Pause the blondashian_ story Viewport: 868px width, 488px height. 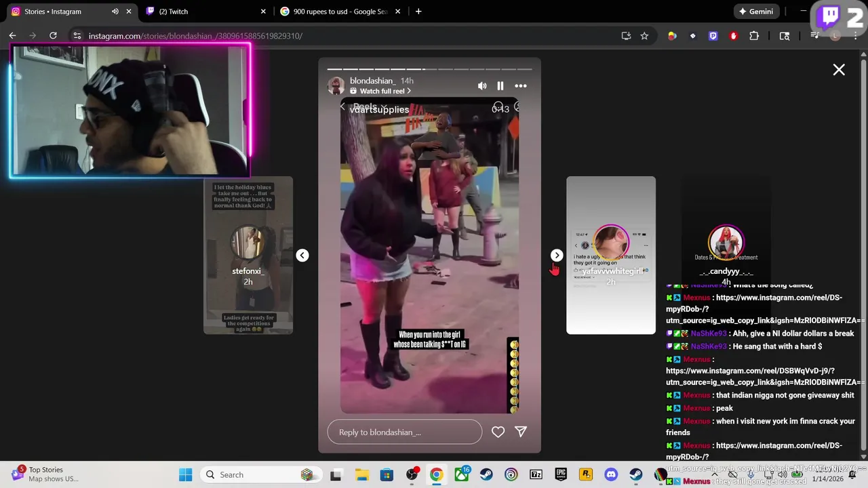(500, 86)
